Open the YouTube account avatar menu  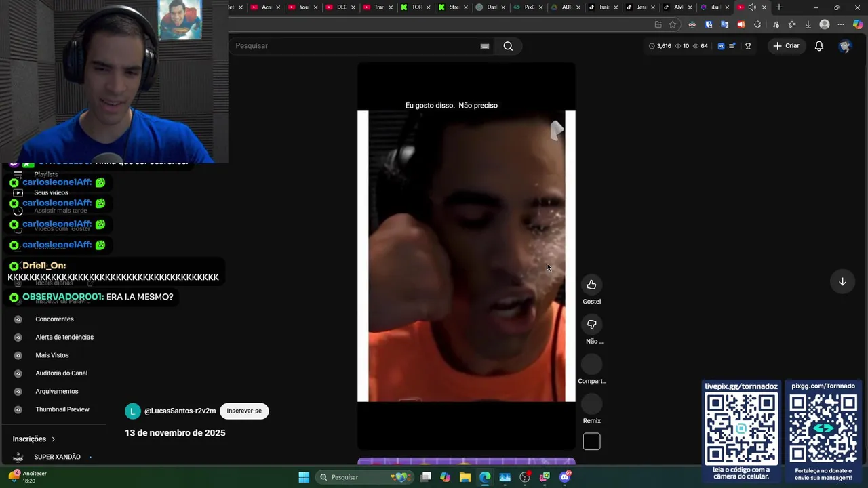(844, 46)
